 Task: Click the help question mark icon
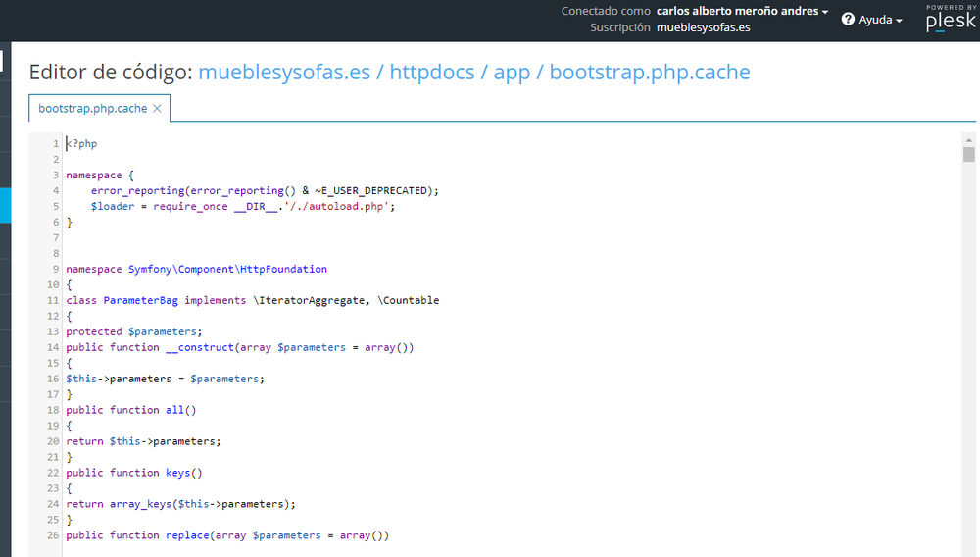tap(848, 20)
